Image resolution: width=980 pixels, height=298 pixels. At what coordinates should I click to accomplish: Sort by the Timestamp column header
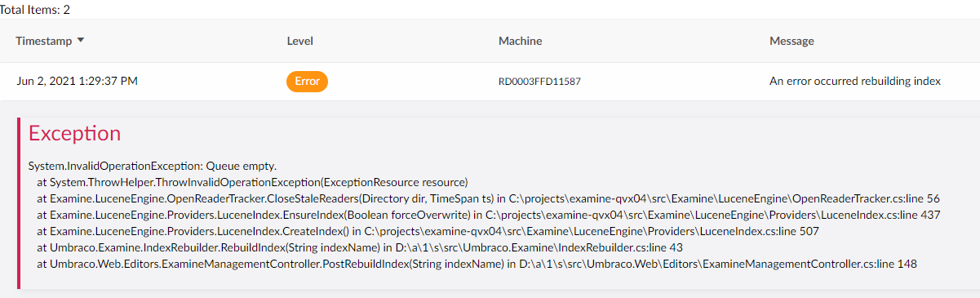(x=44, y=41)
